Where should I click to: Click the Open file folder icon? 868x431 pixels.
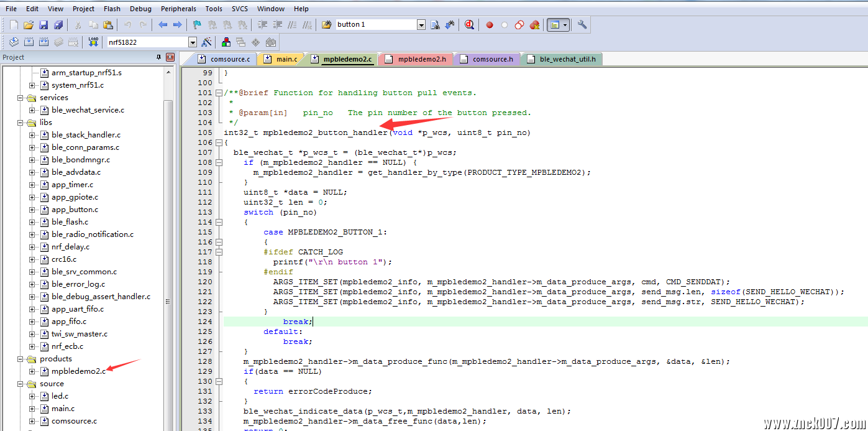[x=29, y=25]
